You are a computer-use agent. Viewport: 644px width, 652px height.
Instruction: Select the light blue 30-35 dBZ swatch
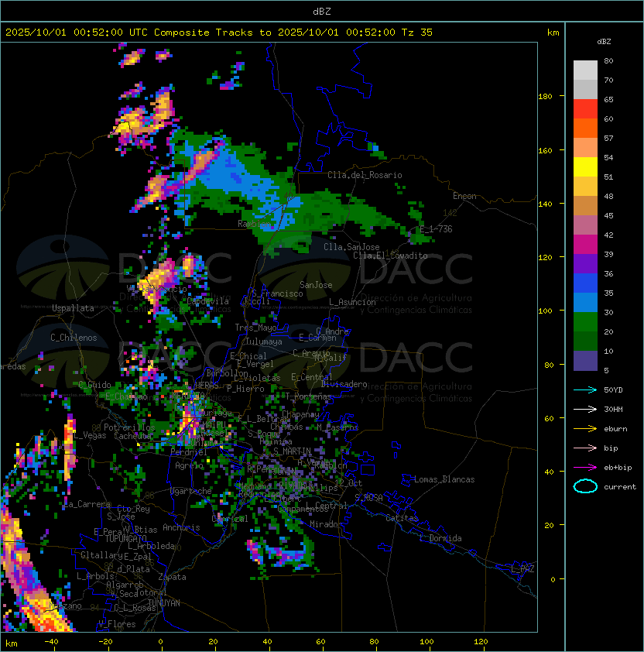pyautogui.click(x=585, y=302)
